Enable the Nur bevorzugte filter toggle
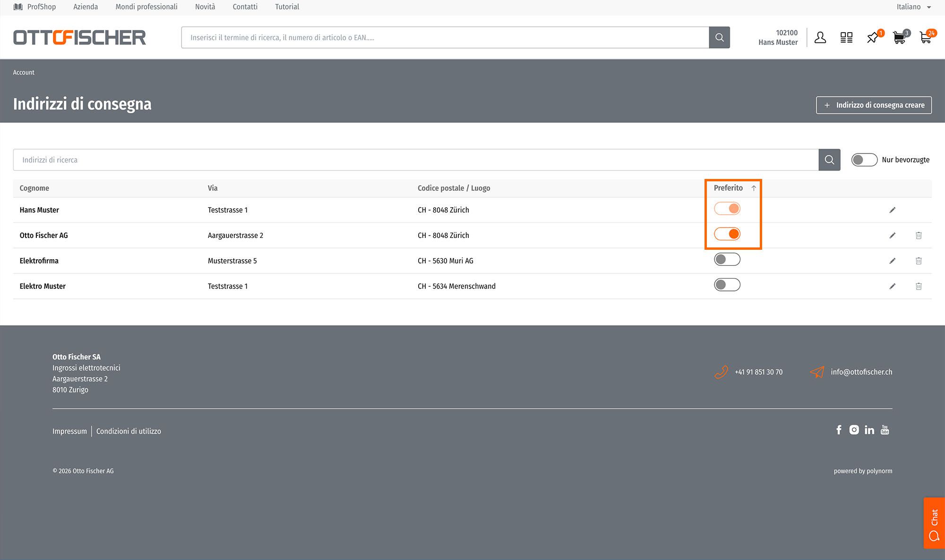Screen dimensions: 945x560 pyautogui.click(x=864, y=160)
